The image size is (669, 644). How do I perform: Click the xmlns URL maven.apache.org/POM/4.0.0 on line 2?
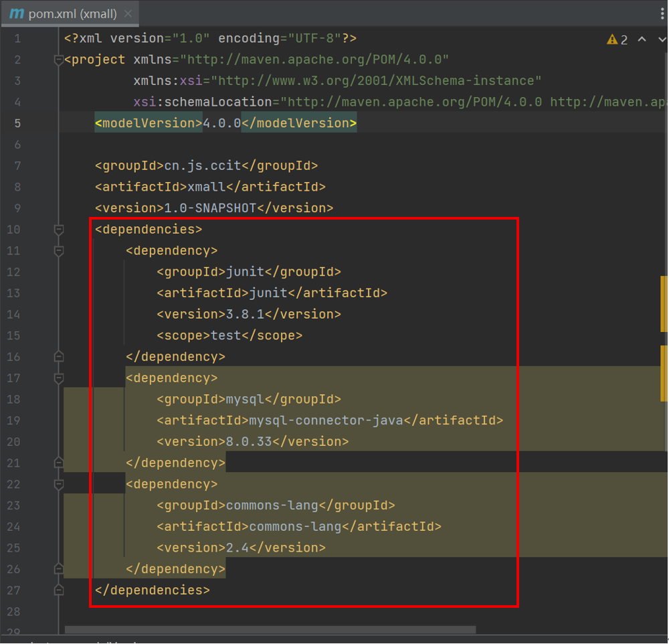pos(314,60)
